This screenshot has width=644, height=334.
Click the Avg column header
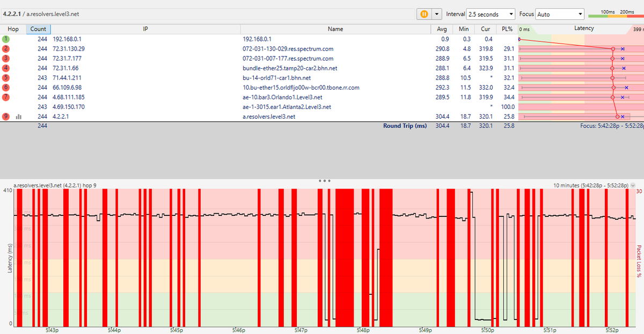pos(441,28)
